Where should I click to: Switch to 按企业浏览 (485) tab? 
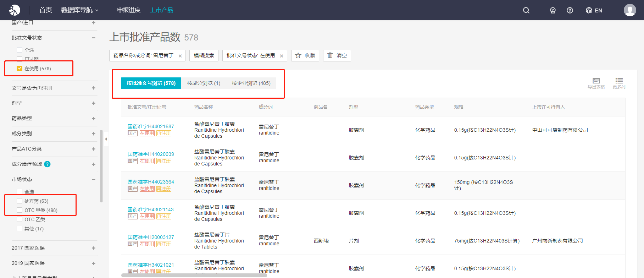[251, 83]
